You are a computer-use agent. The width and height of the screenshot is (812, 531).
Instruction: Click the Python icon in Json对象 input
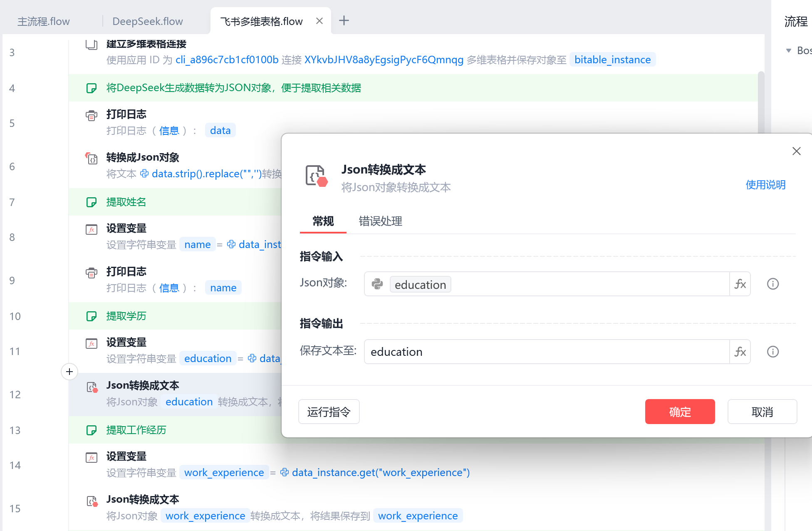tap(377, 284)
